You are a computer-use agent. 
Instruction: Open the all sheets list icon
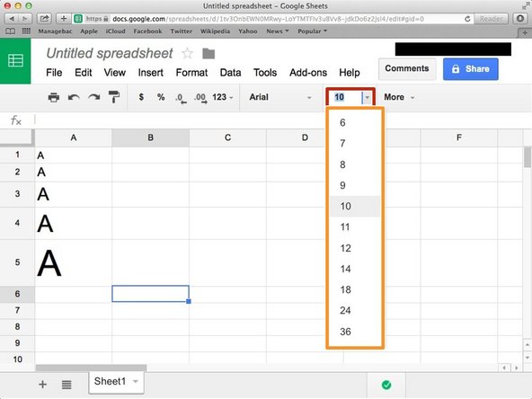(x=66, y=385)
